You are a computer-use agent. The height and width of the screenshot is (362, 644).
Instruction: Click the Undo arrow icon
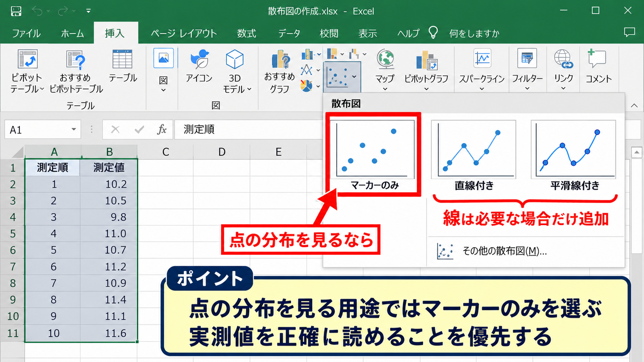tap(37, 11)
